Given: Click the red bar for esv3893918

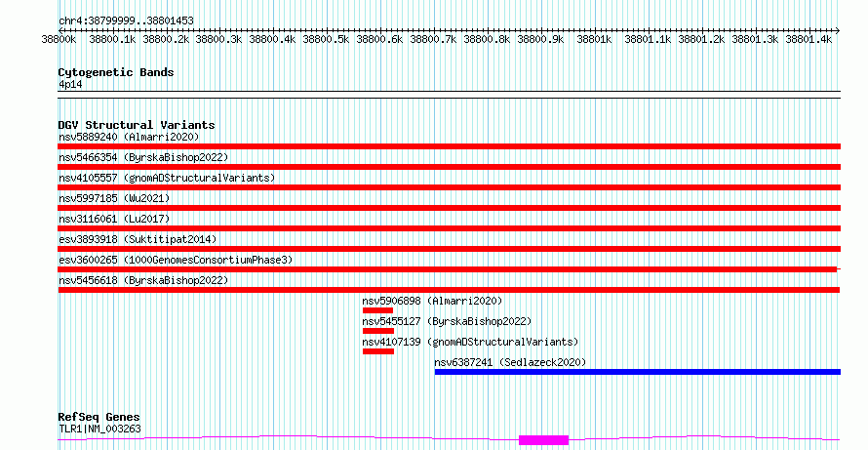Looking at the screenshot, I should click(x=450, y=249).
